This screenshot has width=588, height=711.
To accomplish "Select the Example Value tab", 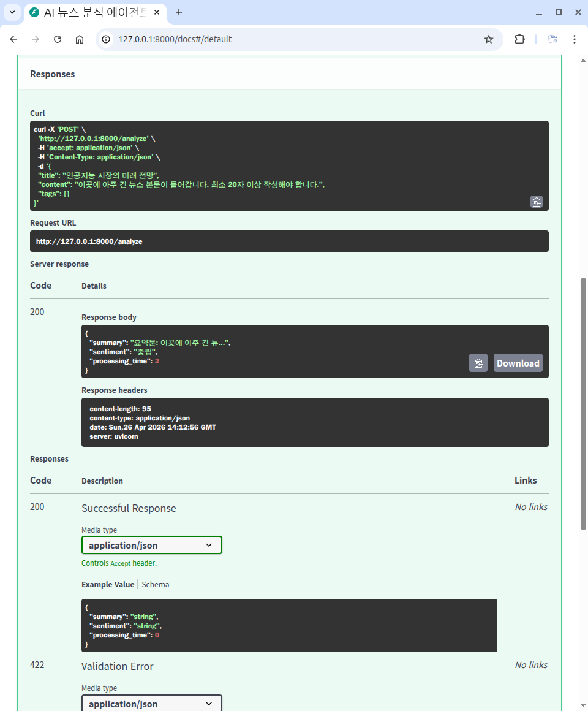I will (x=107, y=584).
